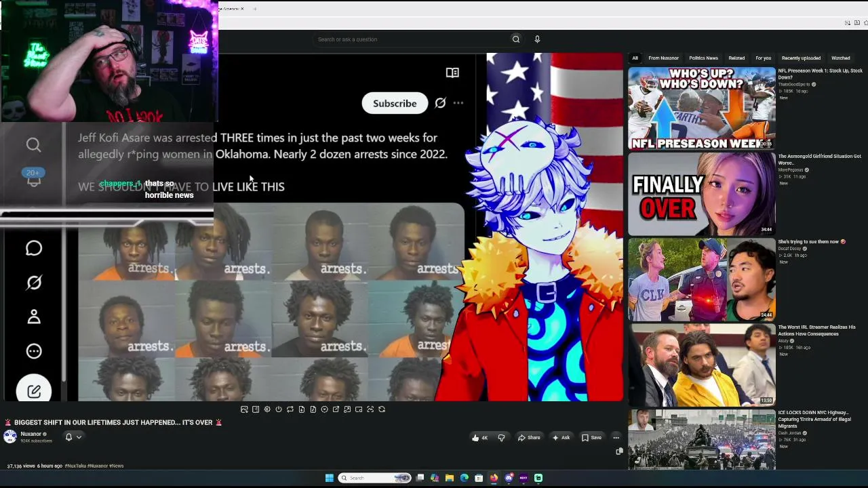Open the FINALLY OVER video thumbnail
Screen dimensions: 868x488
pos(702,194)
